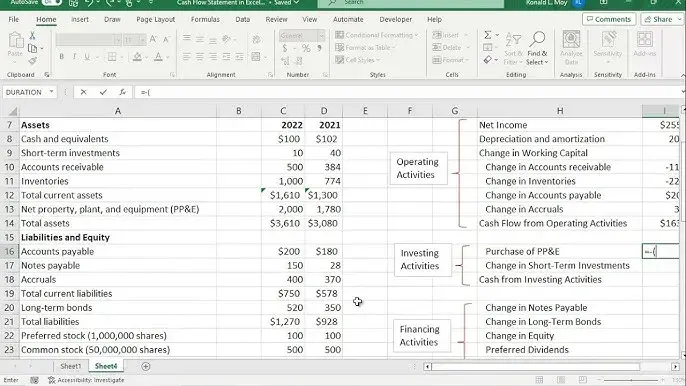This screenshot has width=686, height=386.
Task: Switch to the Developer tab
Action: [x=396, y=19]
